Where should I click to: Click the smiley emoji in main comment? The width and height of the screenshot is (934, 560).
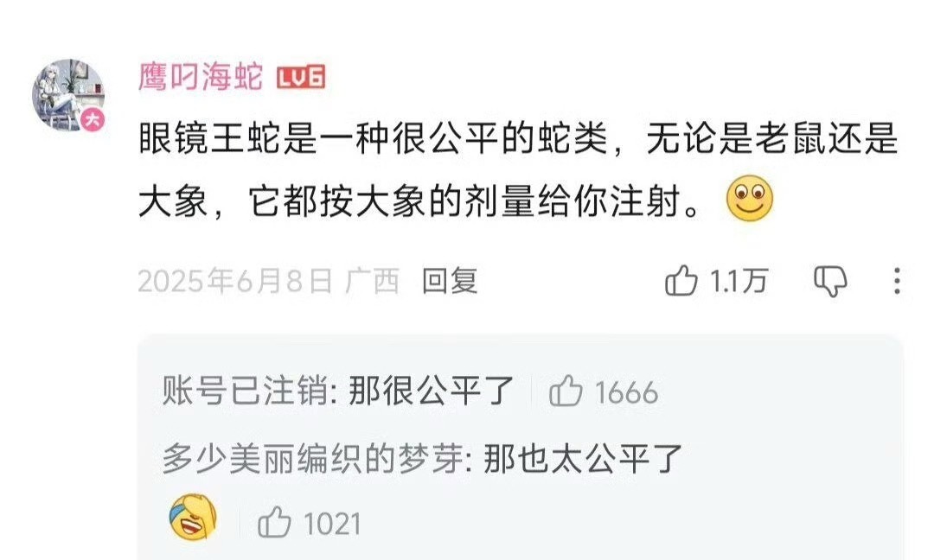click(x=750, y=199)
